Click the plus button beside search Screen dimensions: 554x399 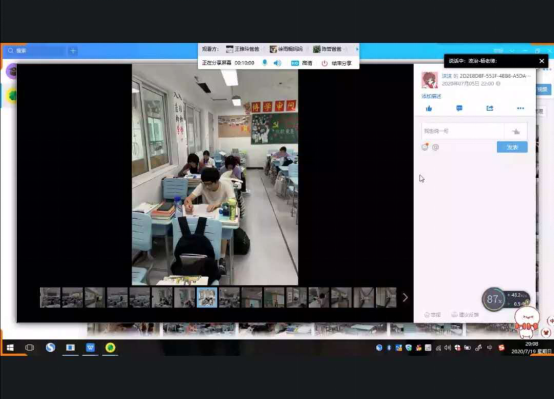coord(73,51)
